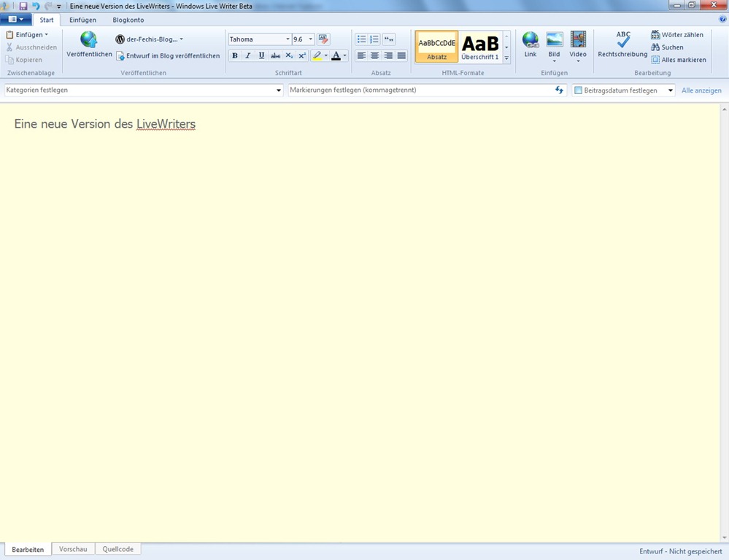Click the tag refresh icon in Markierungen field
This screenshot has height=560, width=729.
pos(559,90)
